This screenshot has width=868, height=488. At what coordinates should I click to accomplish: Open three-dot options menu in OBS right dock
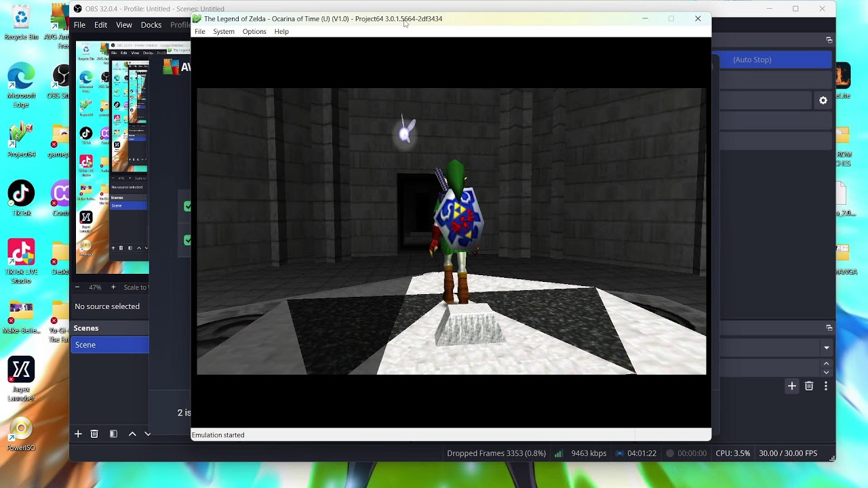tap(825, 386)
